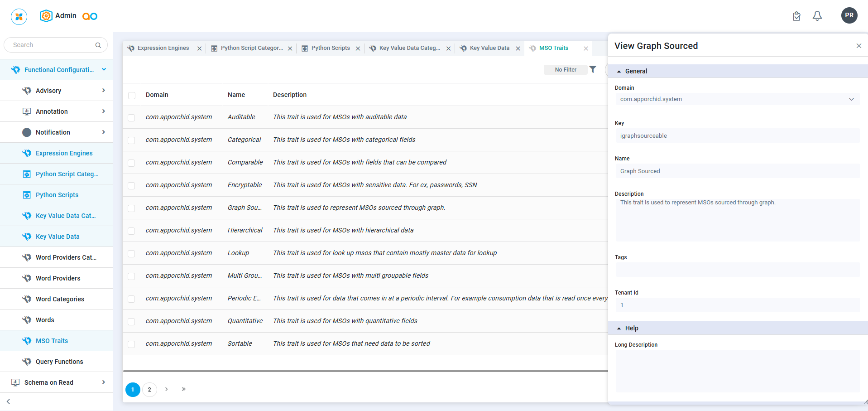Click the search magnifier icon
Viewport: 868px width, 411px height.
[x=98, y=45]
